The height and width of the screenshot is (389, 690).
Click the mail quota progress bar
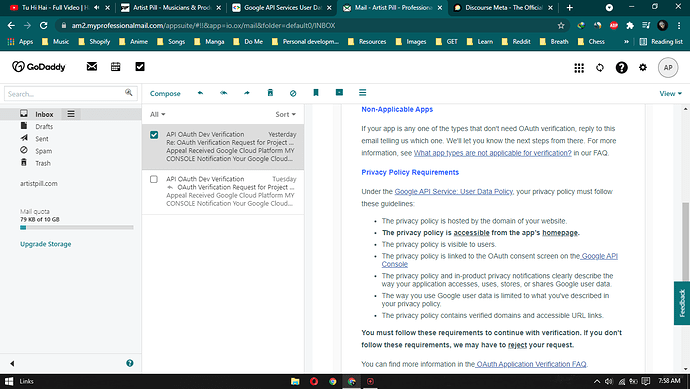[x=77, y=228]
